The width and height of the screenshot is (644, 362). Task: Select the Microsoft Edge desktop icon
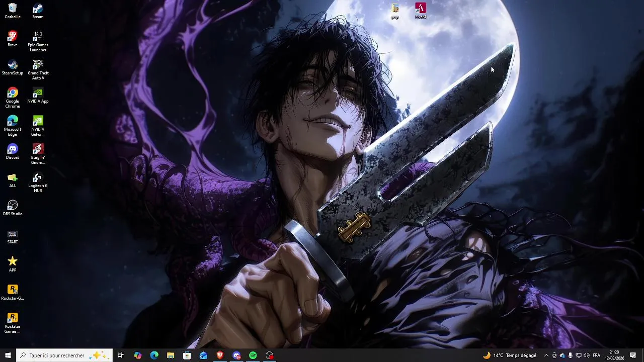pyautogui.click(x=13, y=126)
